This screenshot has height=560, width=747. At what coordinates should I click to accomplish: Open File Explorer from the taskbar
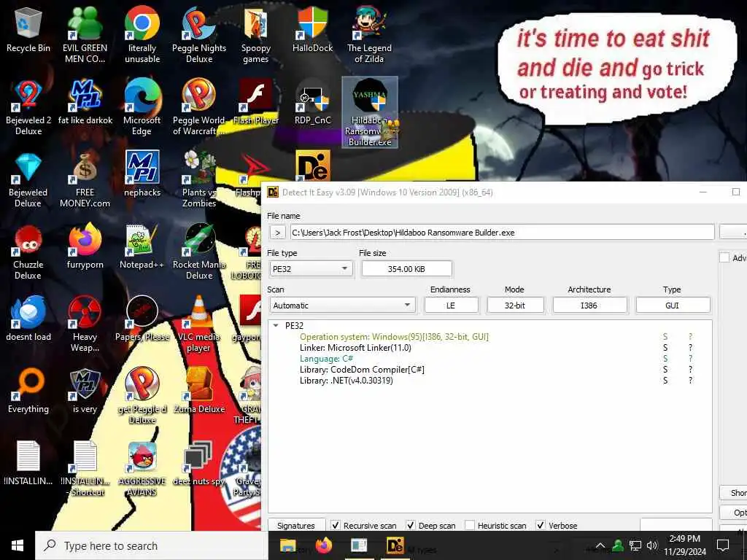click(x=287, y=545)
